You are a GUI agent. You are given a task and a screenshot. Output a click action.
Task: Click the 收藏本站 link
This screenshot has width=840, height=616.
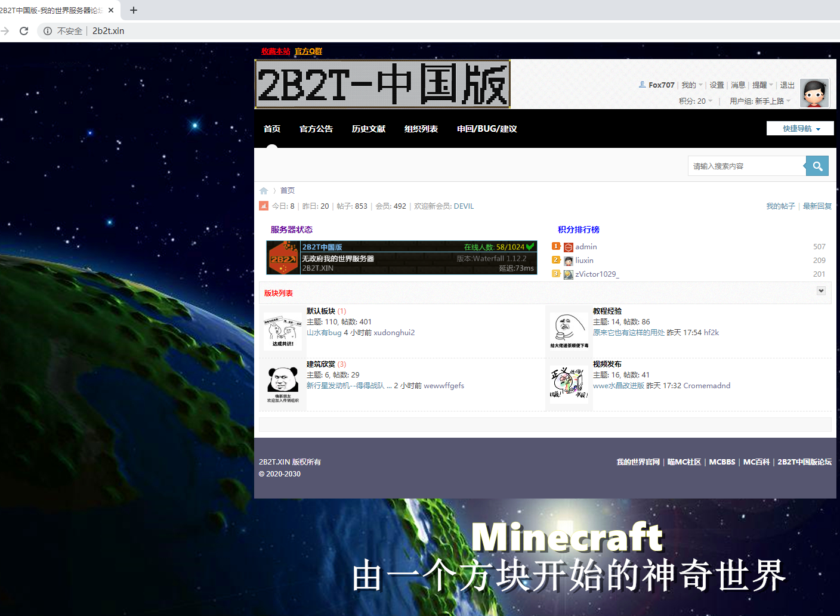tap(276, 51)
